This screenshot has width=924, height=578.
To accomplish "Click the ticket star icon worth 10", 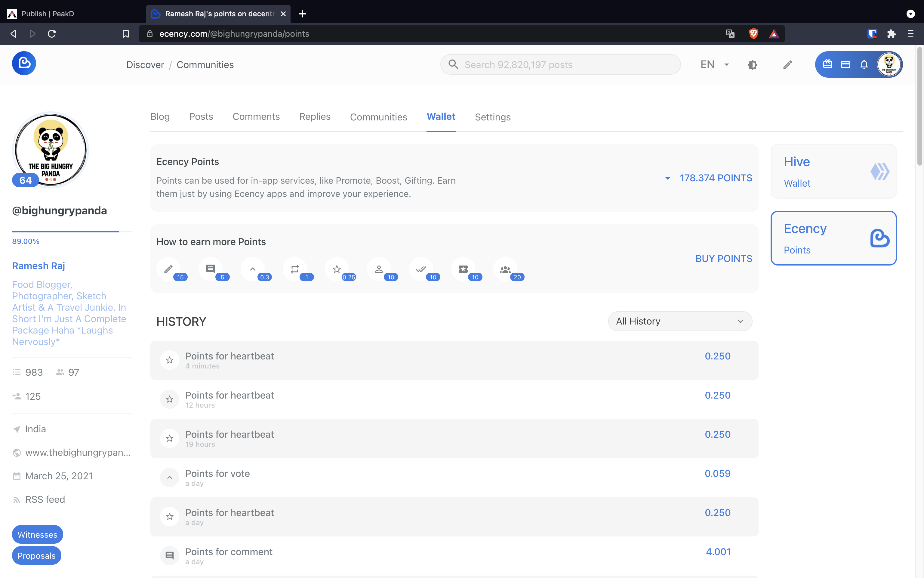I will click(463, 269).
